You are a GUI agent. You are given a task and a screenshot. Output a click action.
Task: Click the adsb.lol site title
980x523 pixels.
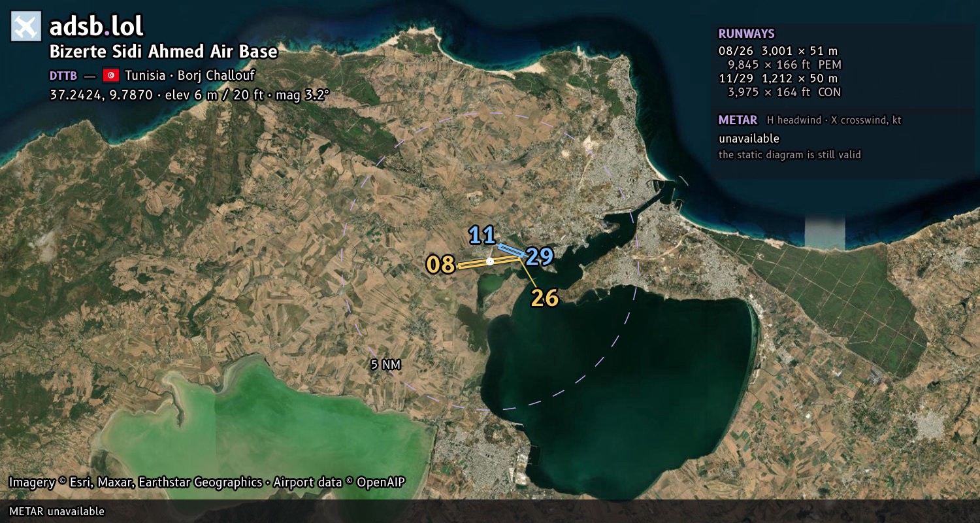[96, 26]
